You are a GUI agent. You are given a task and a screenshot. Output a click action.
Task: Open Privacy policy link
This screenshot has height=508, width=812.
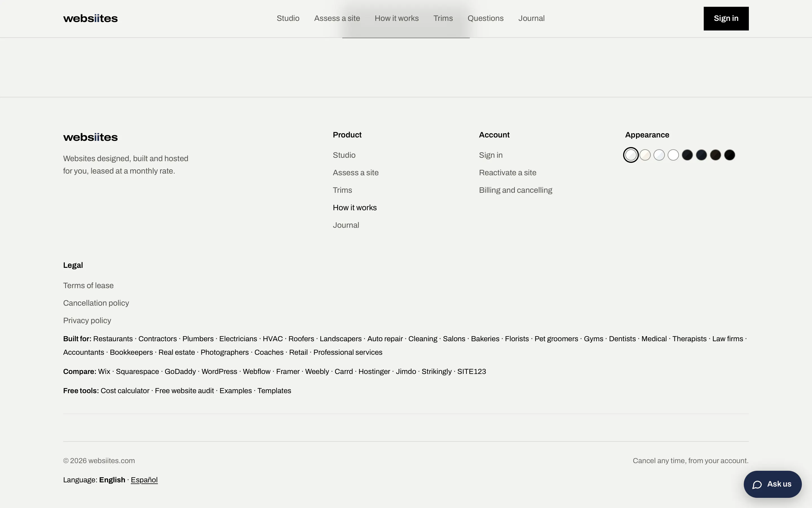[87, 321]
